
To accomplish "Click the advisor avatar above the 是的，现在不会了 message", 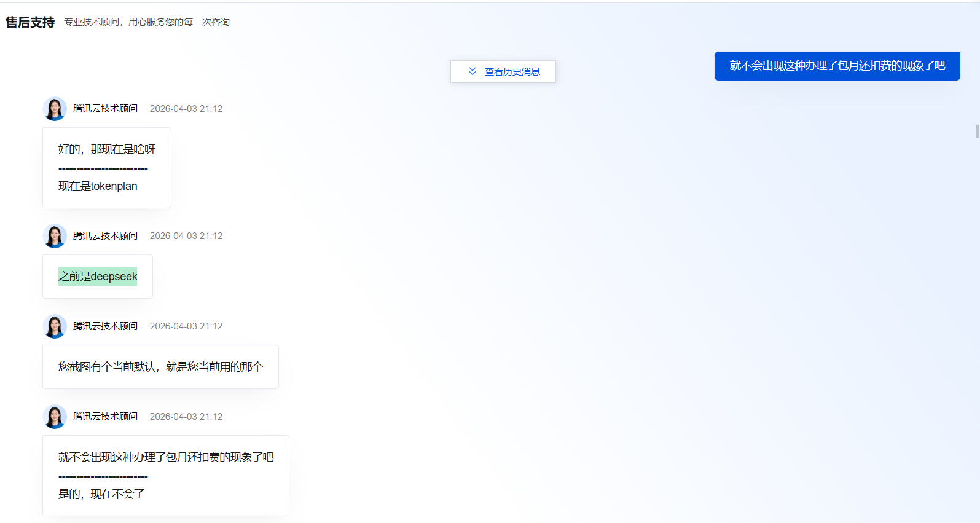I will coord(55,417).
